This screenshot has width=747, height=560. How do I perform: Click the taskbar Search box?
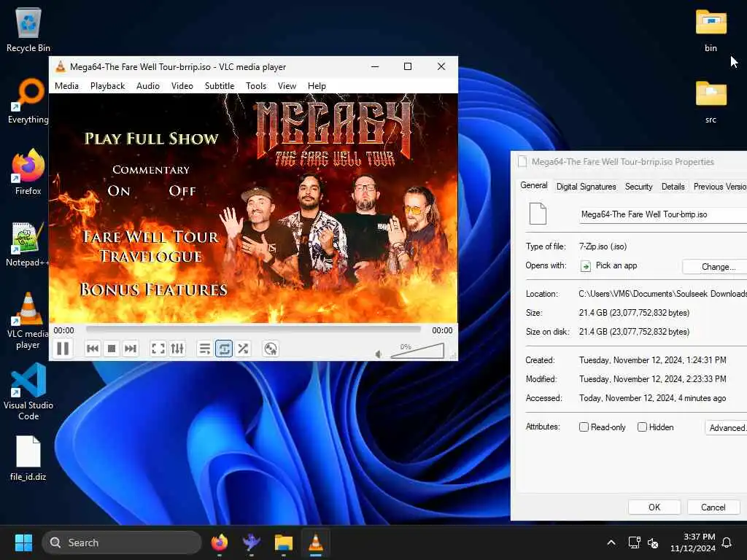click(122, 542)
